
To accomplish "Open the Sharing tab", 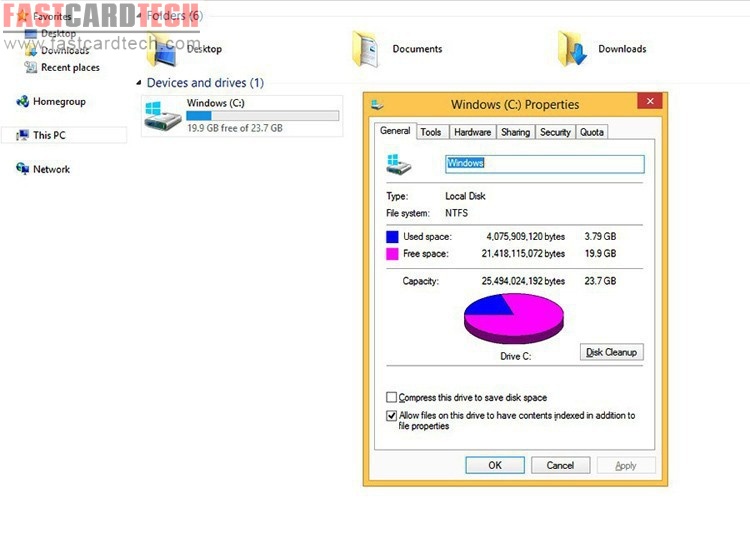I will point(516,132).
